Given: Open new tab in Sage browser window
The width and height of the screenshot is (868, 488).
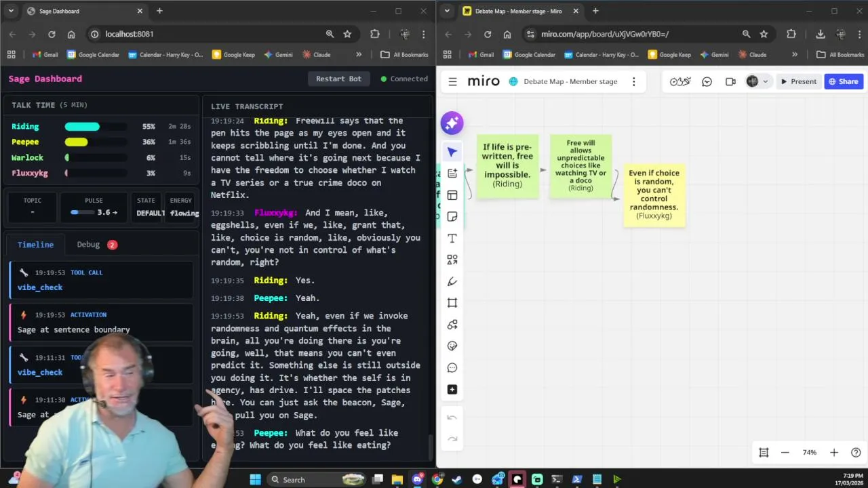Looking at the screenshot, I should coord(159,11).
